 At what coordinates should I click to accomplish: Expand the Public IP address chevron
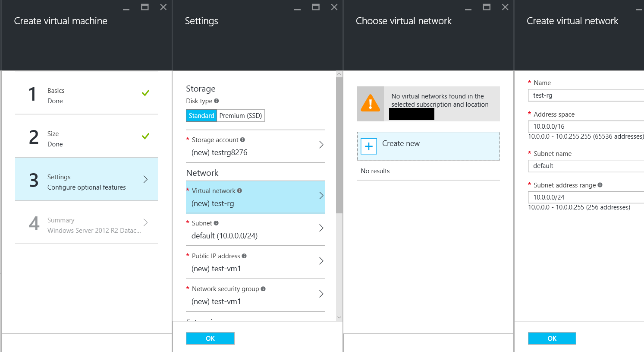[x=321, y=260]
